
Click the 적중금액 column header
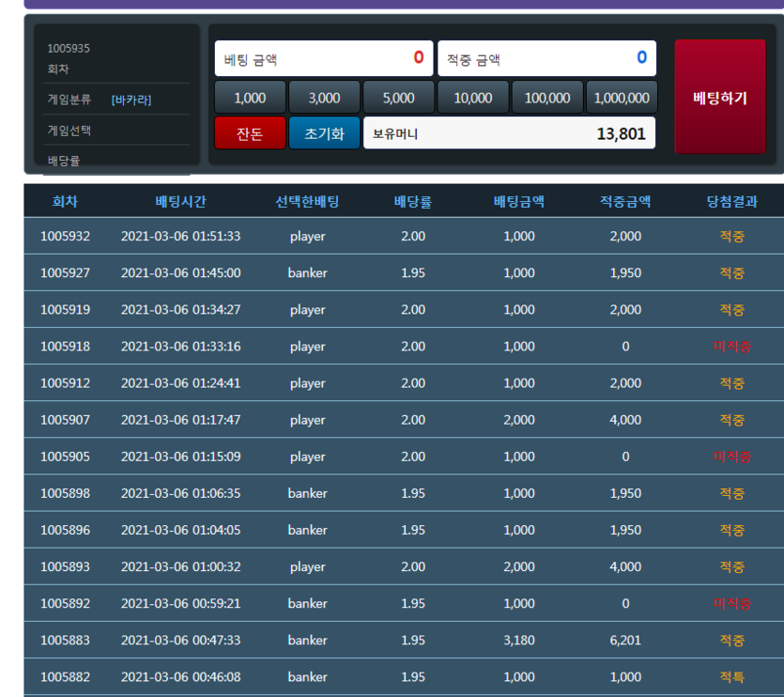point(625,202)
